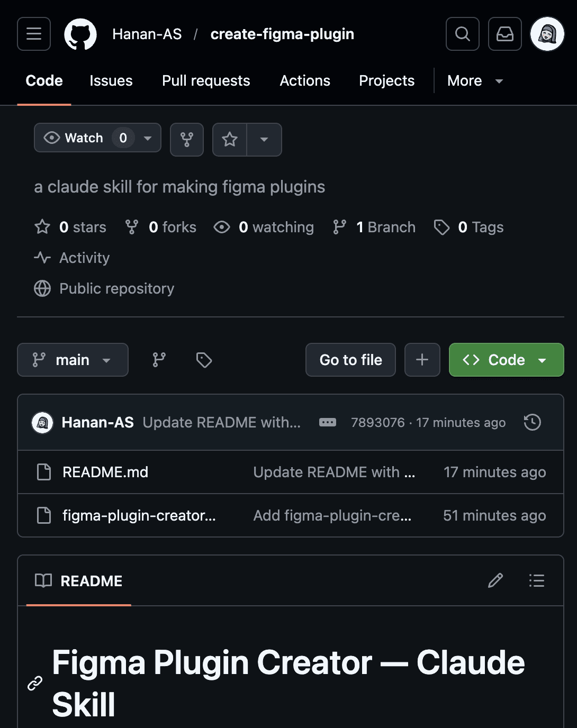Star the repository with star button
Image resolution: width=577 pixels, height=728 pixels.
coord(230,140)
